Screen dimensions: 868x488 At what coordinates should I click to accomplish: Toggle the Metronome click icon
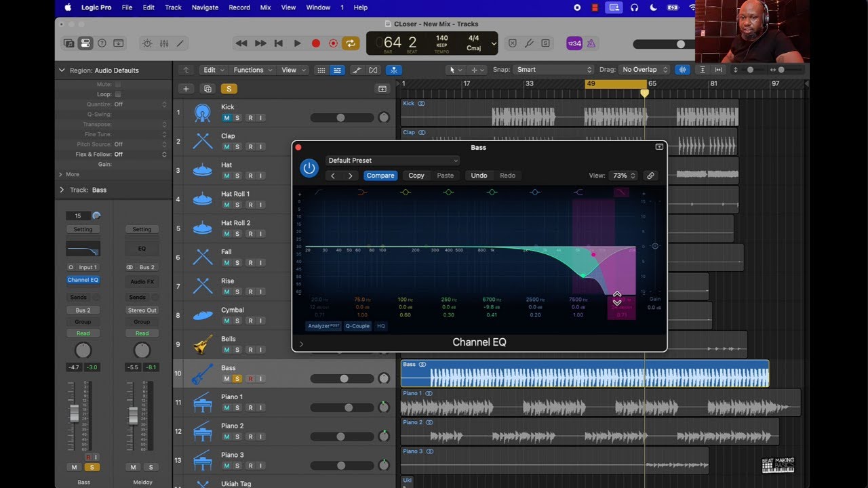click(591, 43)
